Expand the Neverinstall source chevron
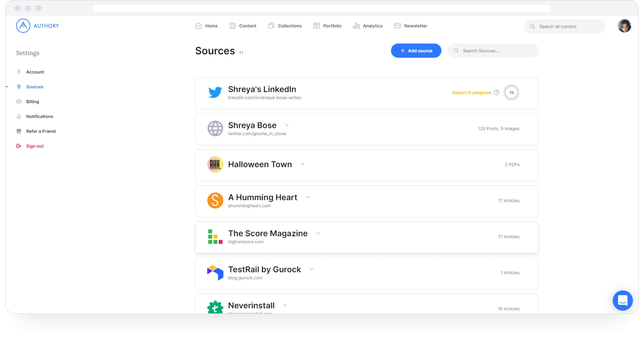 [x=285, y=305]
